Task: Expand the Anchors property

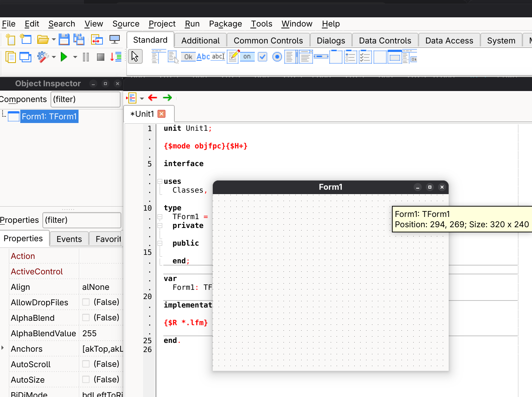Action: pos(3,348)
